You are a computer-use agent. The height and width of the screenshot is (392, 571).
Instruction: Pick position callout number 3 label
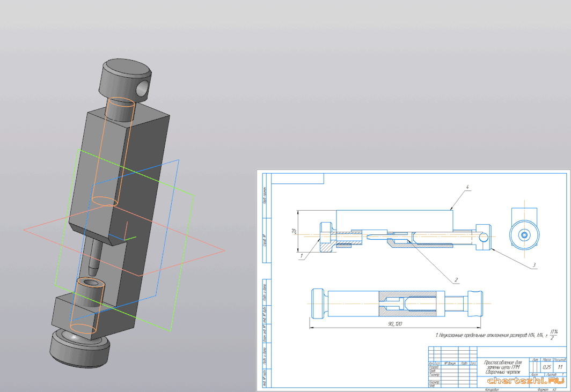534,265
